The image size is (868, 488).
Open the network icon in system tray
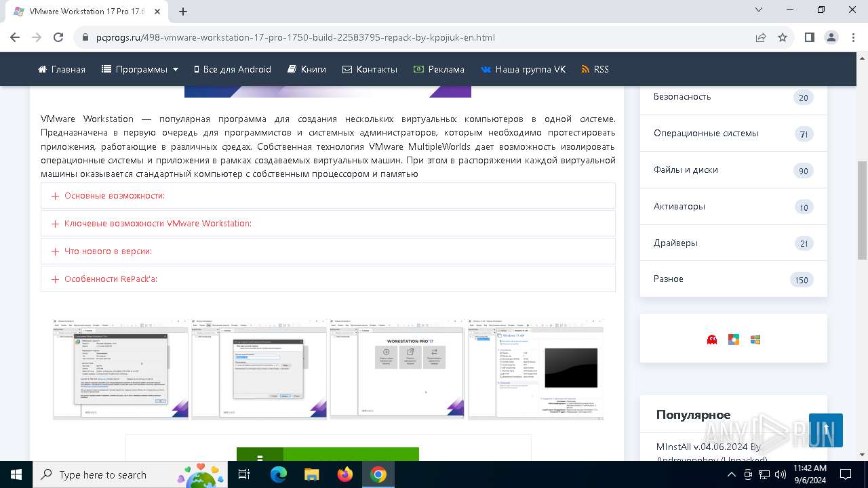[764, 474]
